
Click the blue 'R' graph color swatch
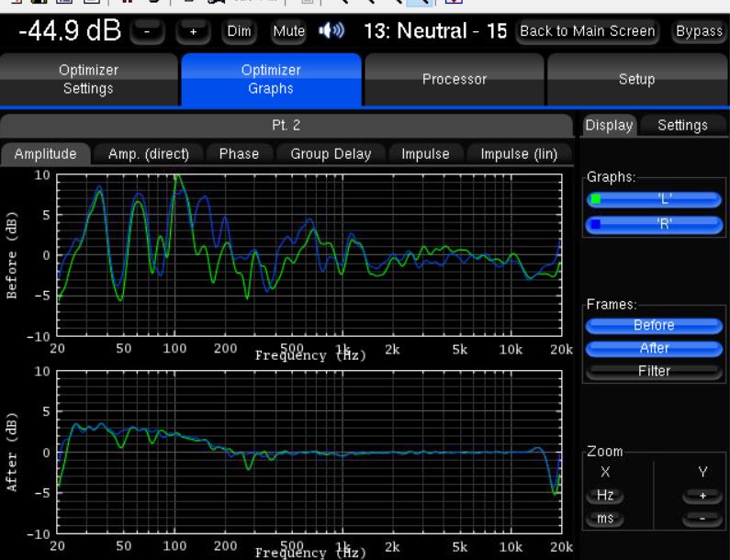point(595,224)
